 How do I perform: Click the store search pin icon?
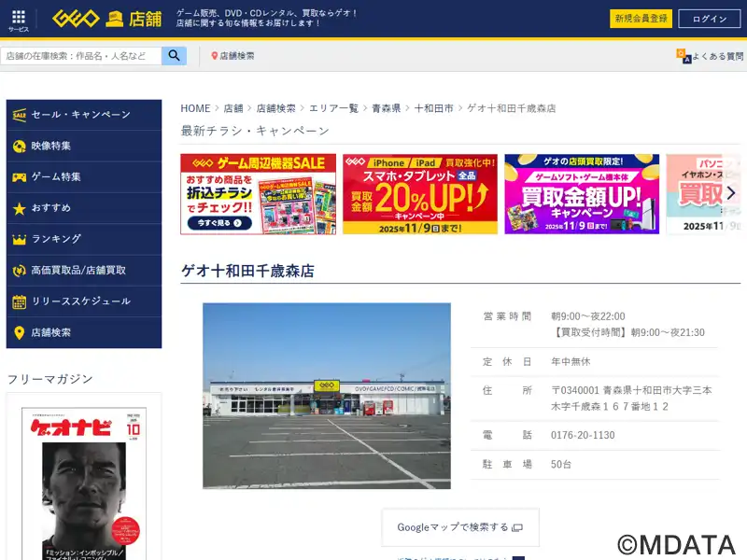tap(215, 56)
